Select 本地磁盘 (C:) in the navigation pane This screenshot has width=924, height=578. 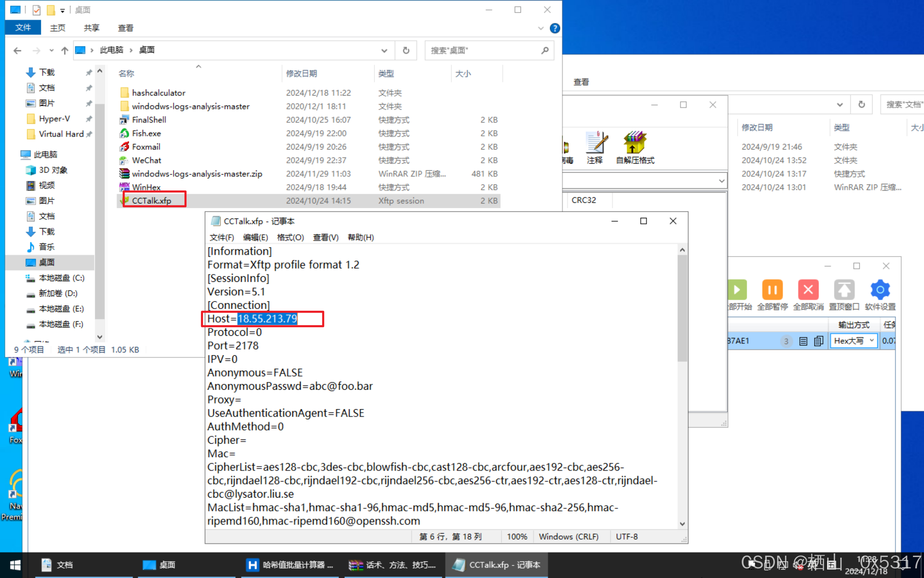tap(61, 278)
